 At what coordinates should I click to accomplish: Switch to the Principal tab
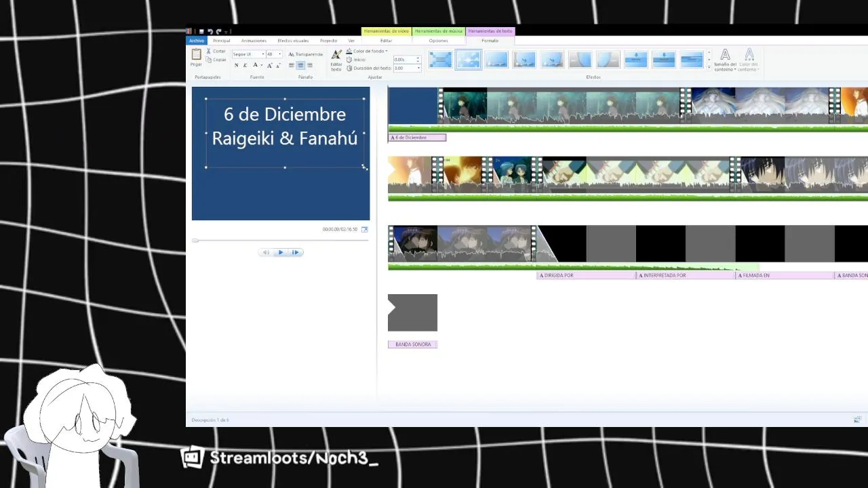(x=222, y=41)
